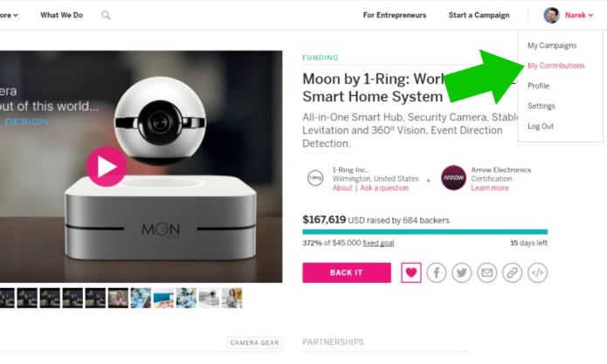Share campaign via email icon

click(487, 272)
